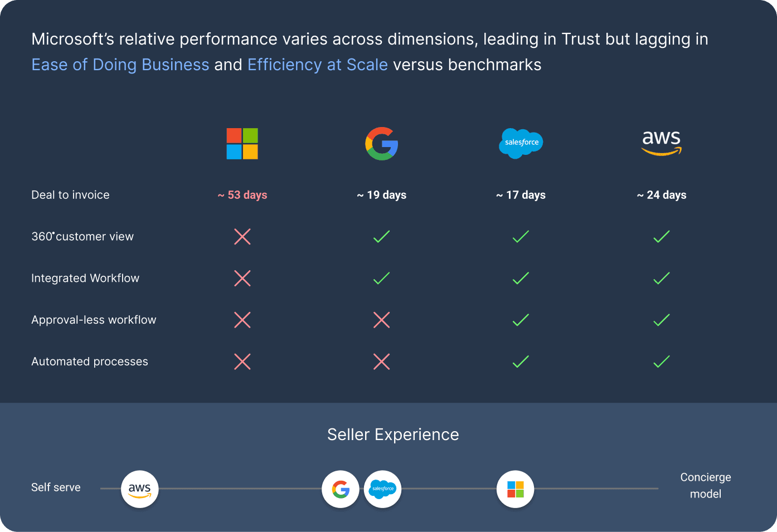This screenshot has width=777, height=532.
Task: Click AWS's green check for 360° customer view
Action: point(662,237)
